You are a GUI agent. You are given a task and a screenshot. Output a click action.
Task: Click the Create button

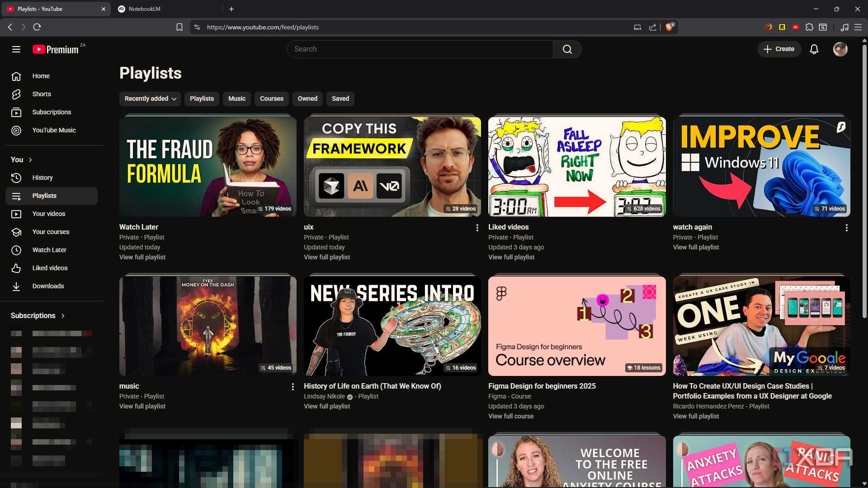779,49
